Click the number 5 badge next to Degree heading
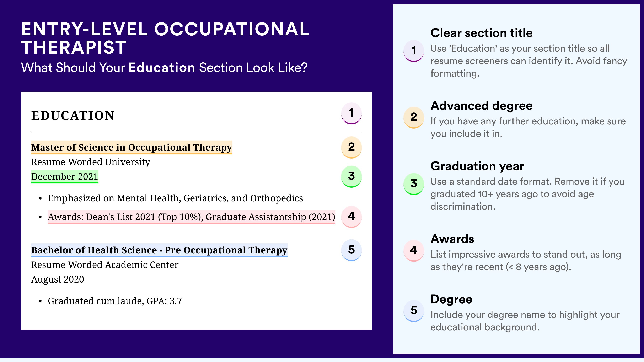The height and width of the screenshot is (362, 644). click(x=414, y=311)
